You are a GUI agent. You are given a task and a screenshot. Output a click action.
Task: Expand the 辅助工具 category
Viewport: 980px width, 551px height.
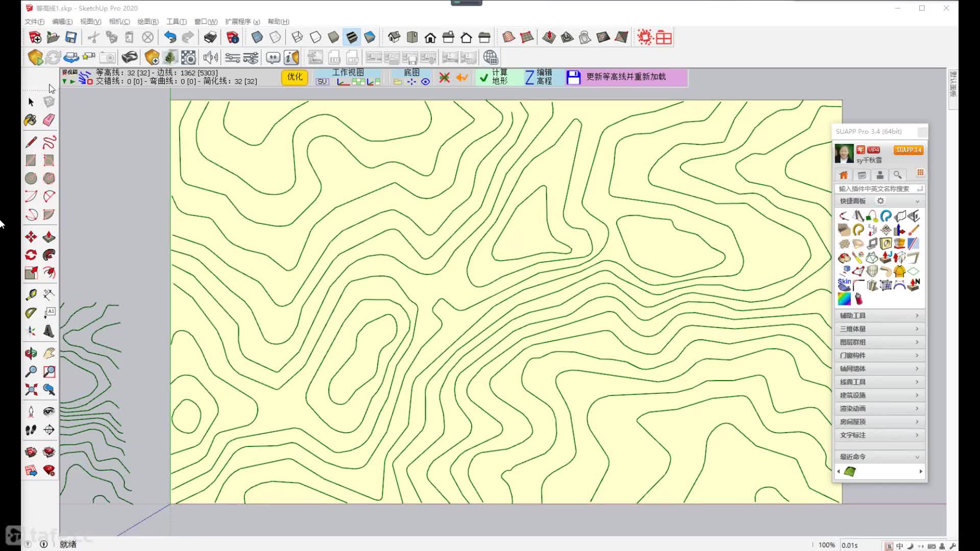pos(879,315)
